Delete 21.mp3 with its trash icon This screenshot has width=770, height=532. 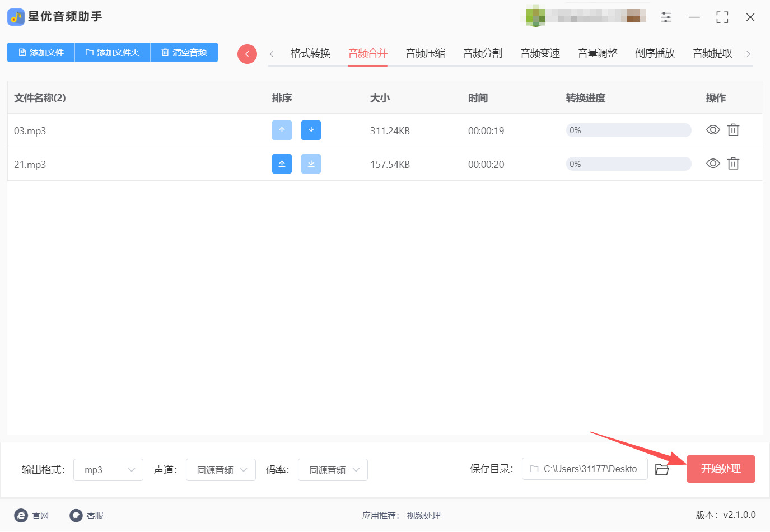(733, 164)
